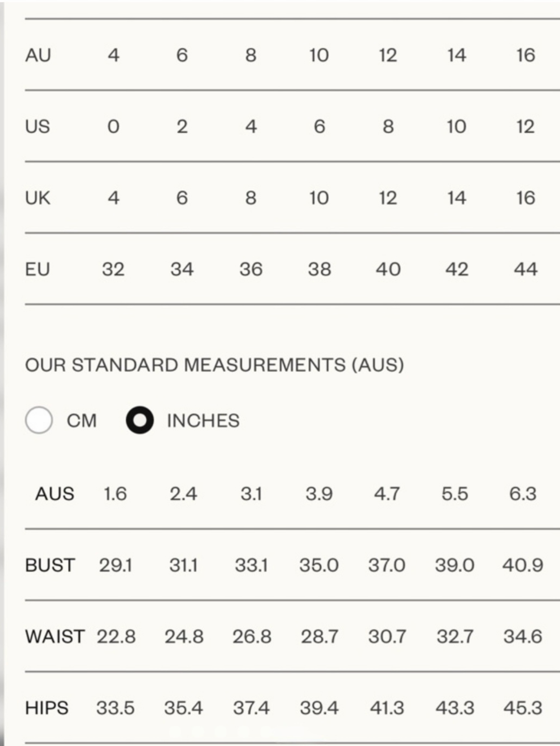This screenshot has width=560, height=746.
Task: Click hips value 45.3
Action: pyautogui.click(x=523, y=708)
